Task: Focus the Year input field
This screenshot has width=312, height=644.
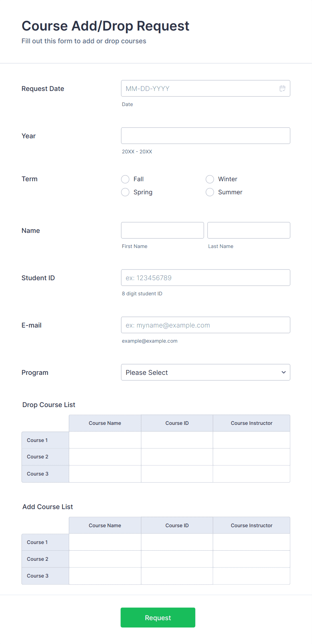Action: click(x=206, y=136)
